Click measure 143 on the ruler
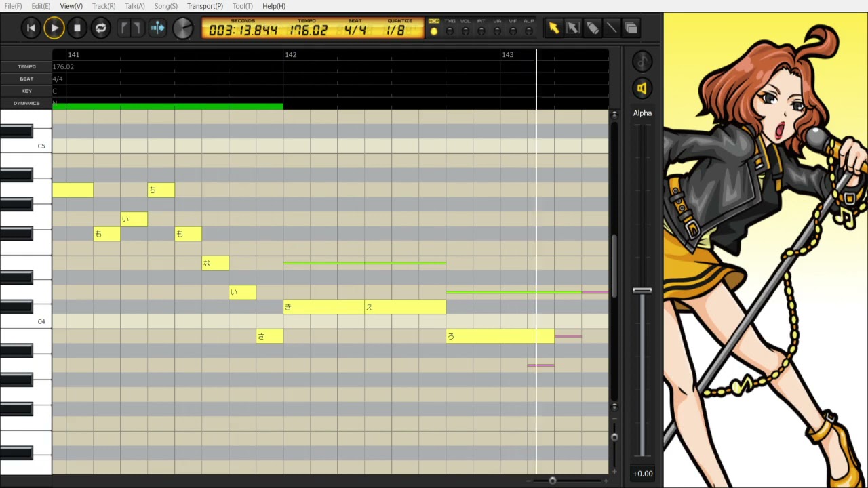 coord(507,54)
